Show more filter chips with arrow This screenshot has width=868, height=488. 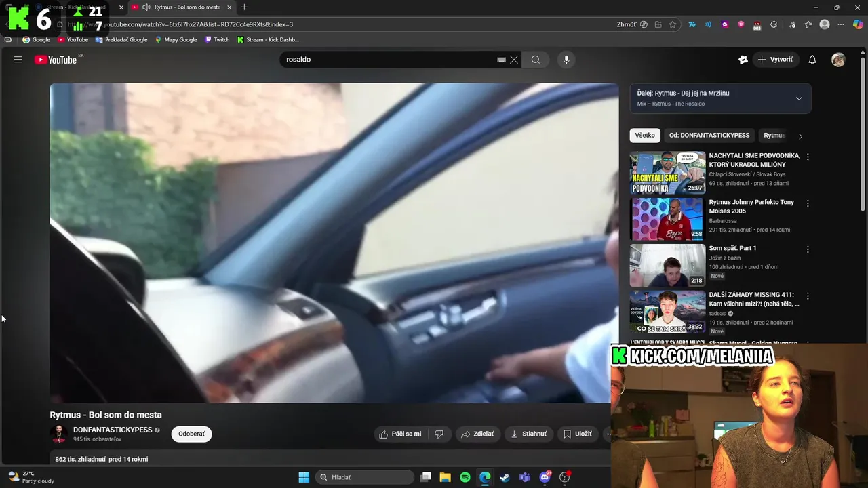pyautogui.click(x=800, y=136)
